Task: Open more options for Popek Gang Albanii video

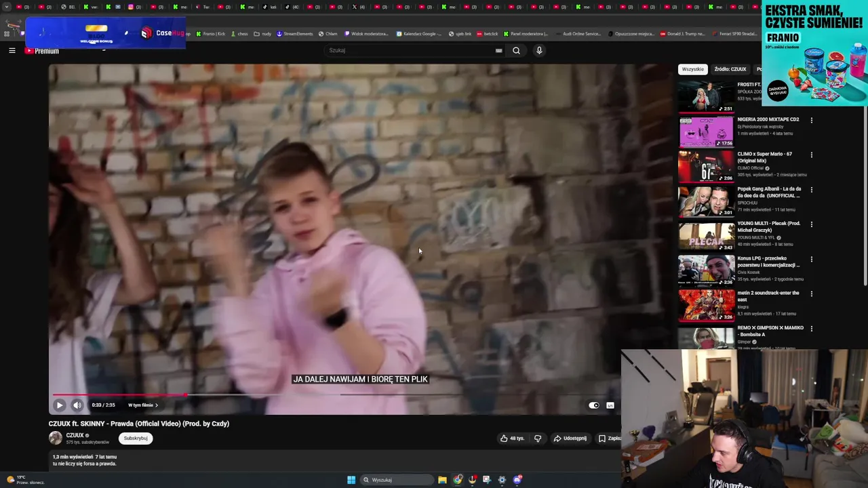Action: 811,190
